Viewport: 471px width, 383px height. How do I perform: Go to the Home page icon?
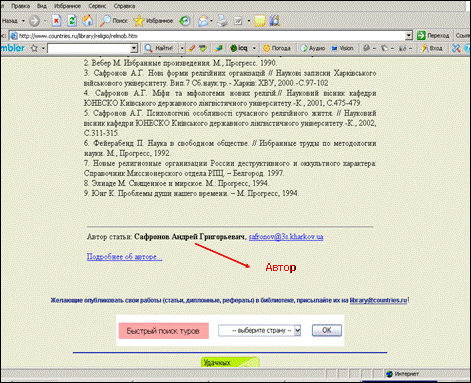pyautogui.click(x=88, y=21)
